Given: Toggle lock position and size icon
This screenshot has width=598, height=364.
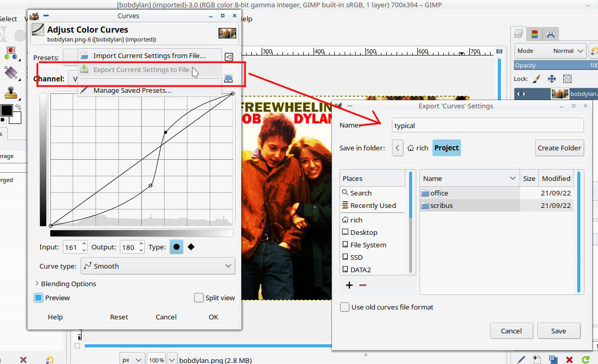Looking at the screenshot, I should (x=552, y=79).
